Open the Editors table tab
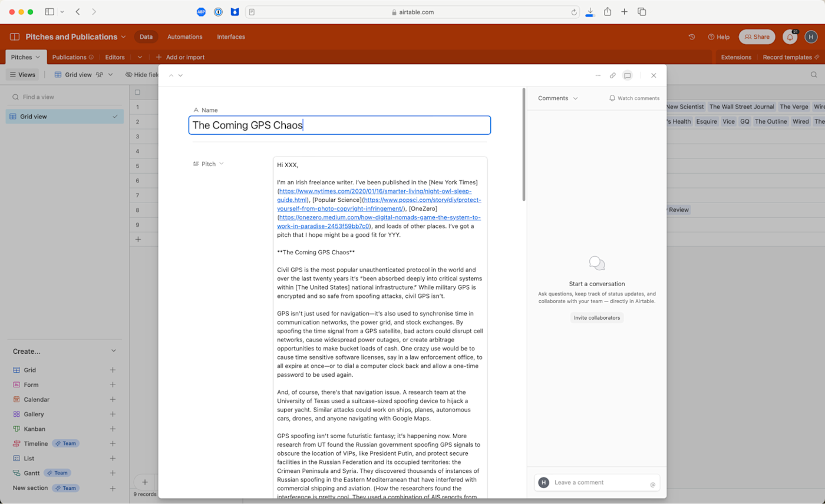Viewport: 825px width, 504px height. pos(115,57)
